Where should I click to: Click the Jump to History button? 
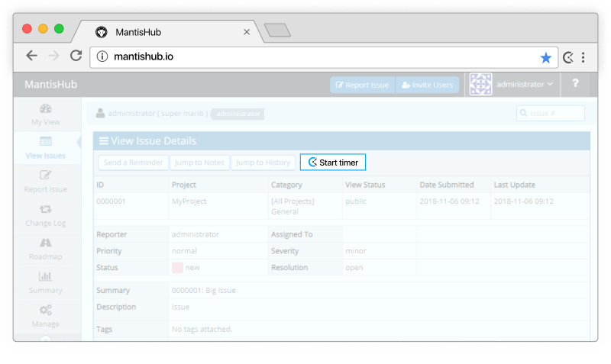(263, 163)
